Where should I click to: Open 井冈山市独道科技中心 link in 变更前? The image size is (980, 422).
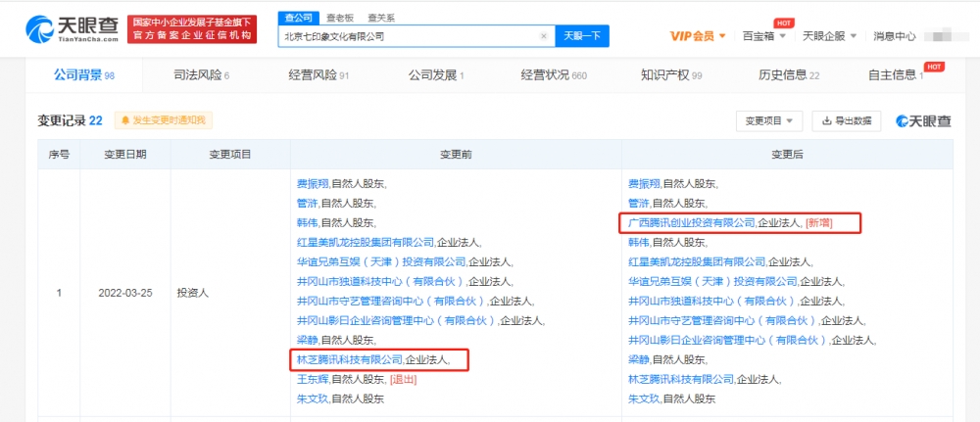[x=381, y=281]
